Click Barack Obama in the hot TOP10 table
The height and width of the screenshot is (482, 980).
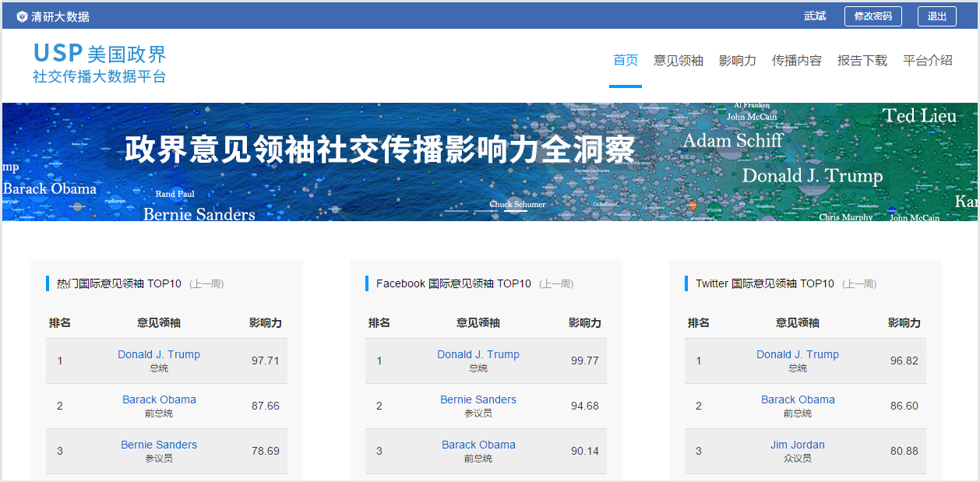click(158, 399)
